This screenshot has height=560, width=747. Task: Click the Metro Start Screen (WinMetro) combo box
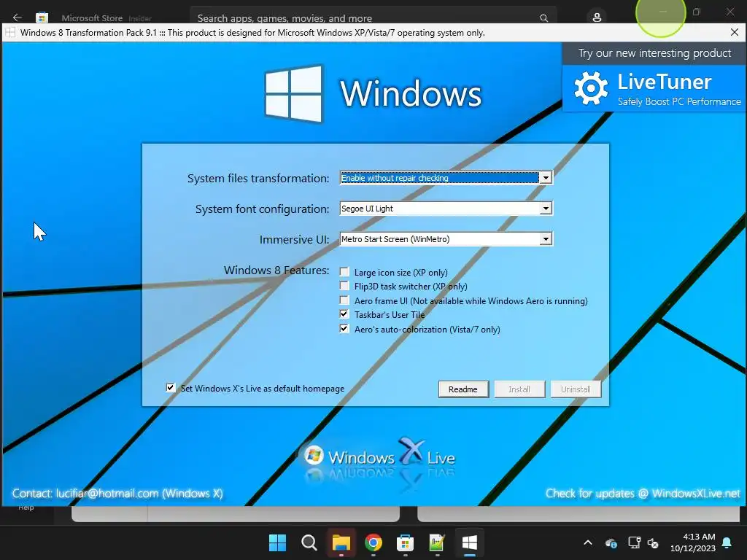[446, 239]
